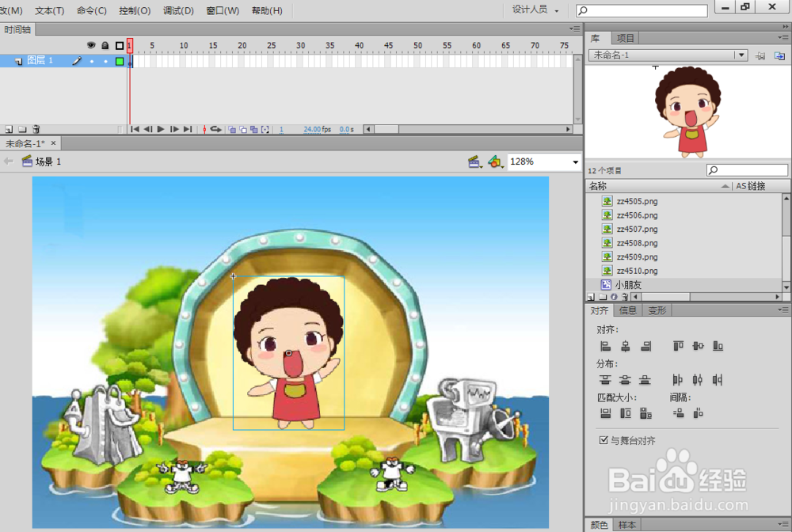
Task: Toggle lock all layers padlock icon
Action: [105, 45]
